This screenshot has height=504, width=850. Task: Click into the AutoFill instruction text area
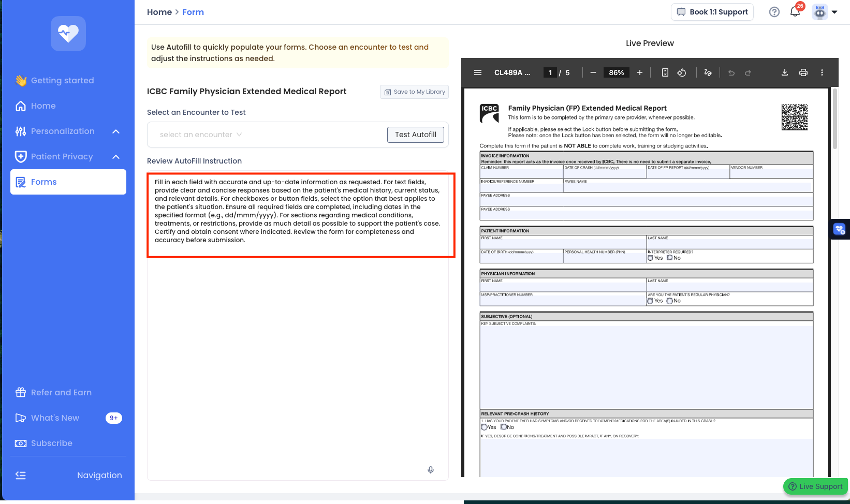pos(298,326)
